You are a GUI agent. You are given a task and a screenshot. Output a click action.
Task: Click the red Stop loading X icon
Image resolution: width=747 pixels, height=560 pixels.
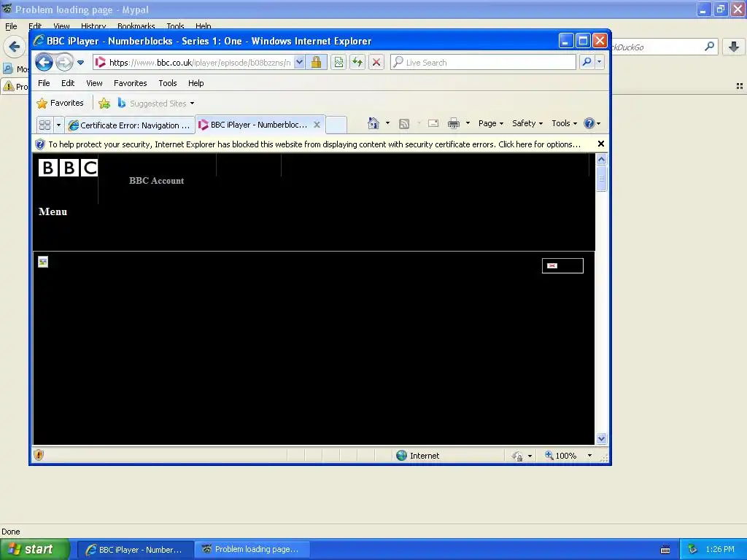(x=376, y=62)
